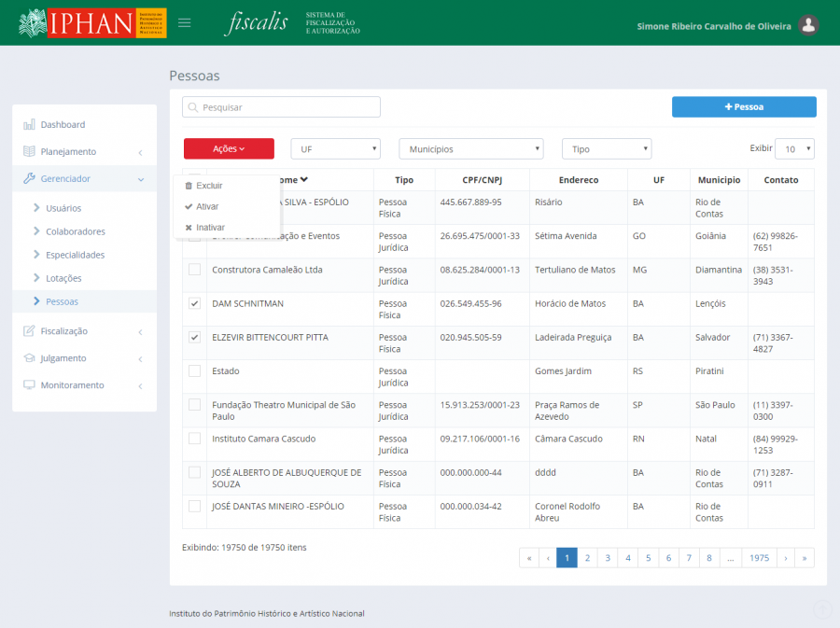840x628 pixels.
Task: Open the Usuários sidebar item
Action: [x=63, y=208]
